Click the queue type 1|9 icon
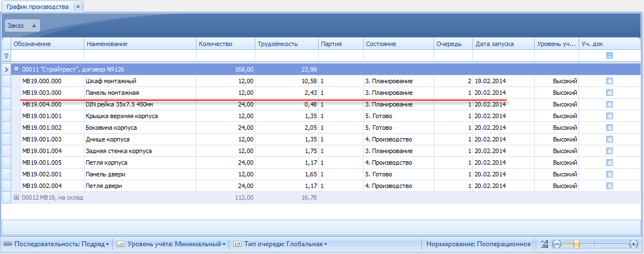This screenshot has height=254, width=644. click(x=237, y=244)
